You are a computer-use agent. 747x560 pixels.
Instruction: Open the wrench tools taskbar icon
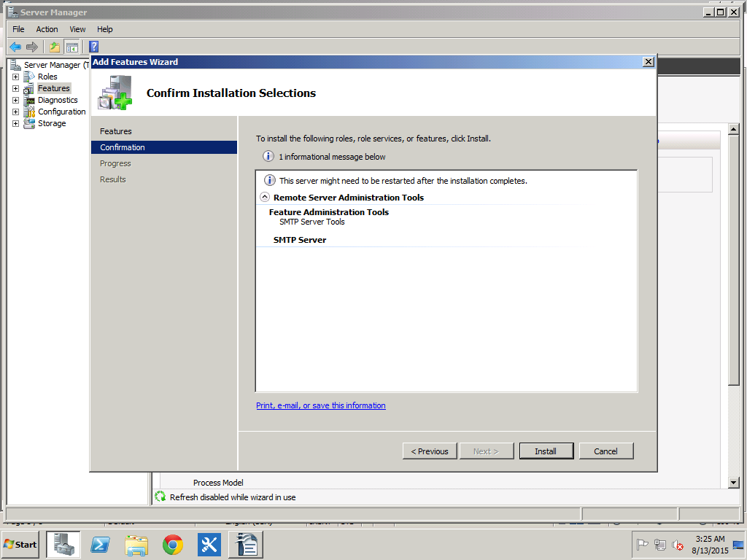coord(209,545)
